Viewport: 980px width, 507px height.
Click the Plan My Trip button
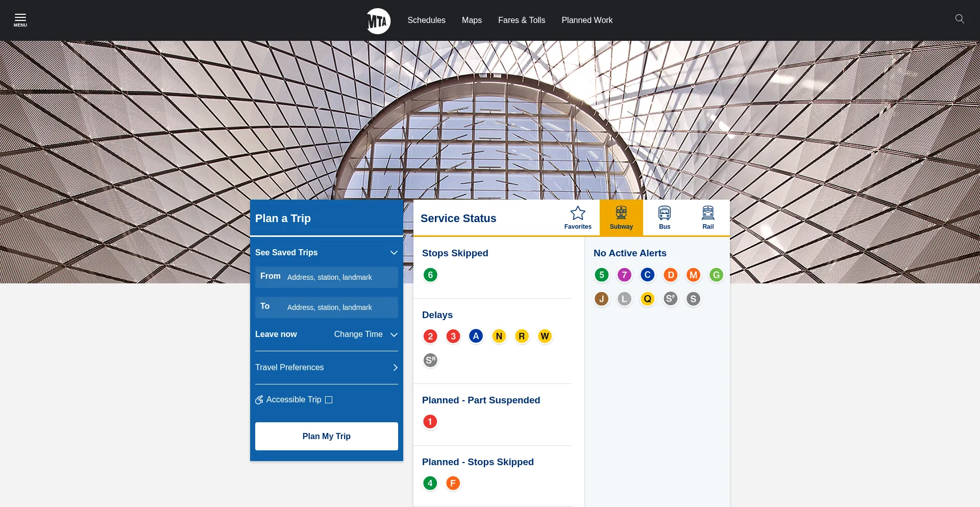(x=327, y=436)
